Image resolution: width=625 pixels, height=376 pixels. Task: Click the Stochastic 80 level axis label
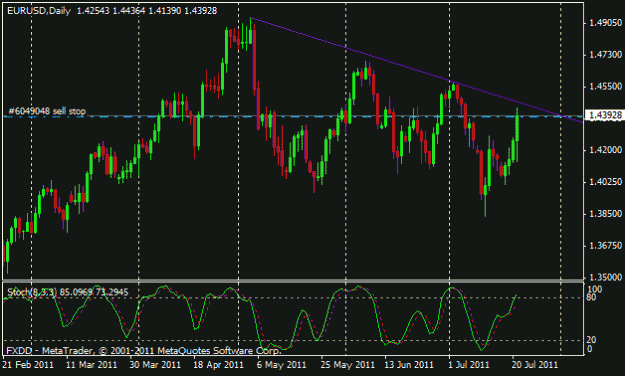pos(592,297)
